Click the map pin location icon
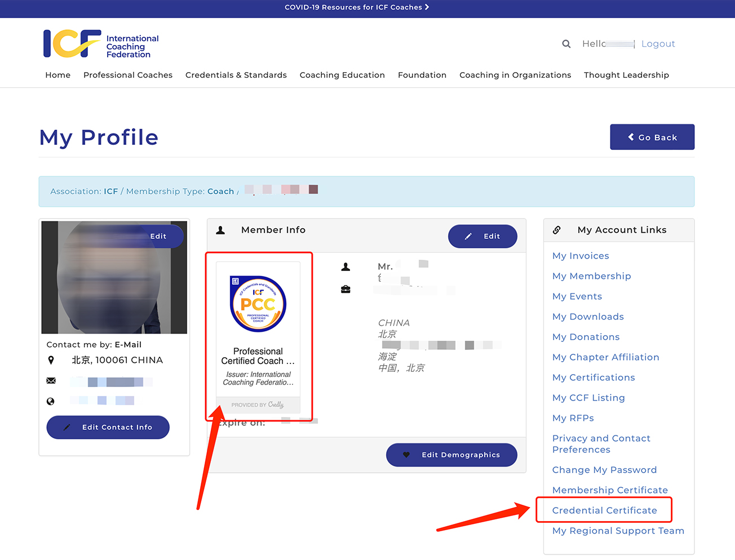The image size is (735, 560). coord(51,360)
